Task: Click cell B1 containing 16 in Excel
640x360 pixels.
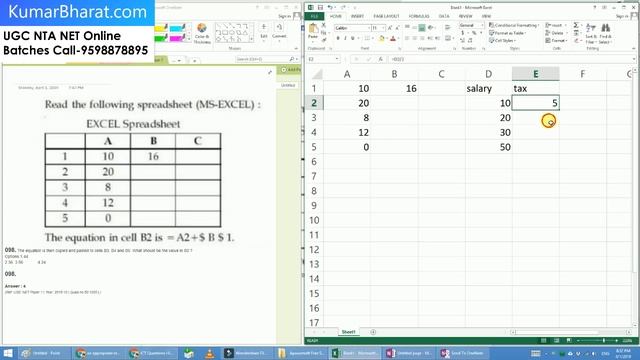Action: tap(394, 88)
